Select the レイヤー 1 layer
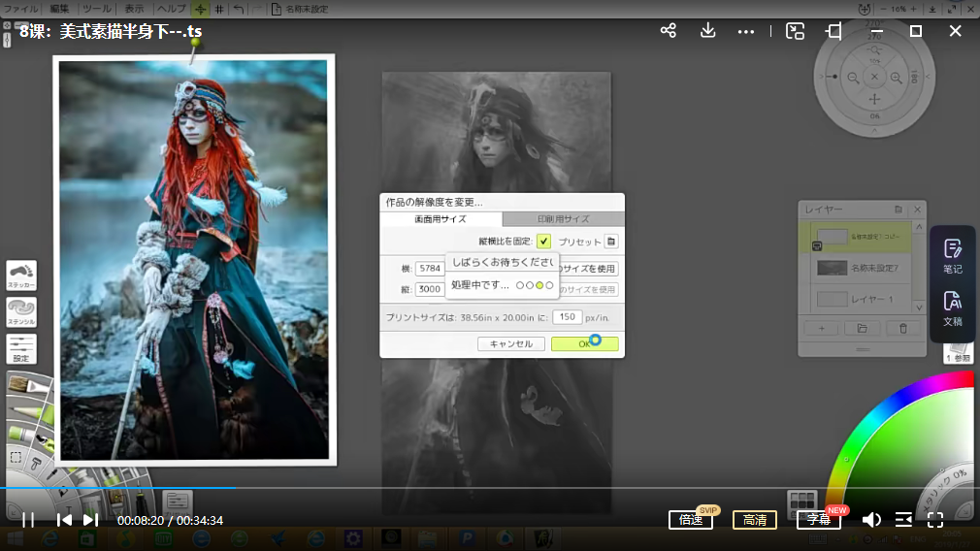The height and width of the screenshot is (551, 980). point(856,299)
